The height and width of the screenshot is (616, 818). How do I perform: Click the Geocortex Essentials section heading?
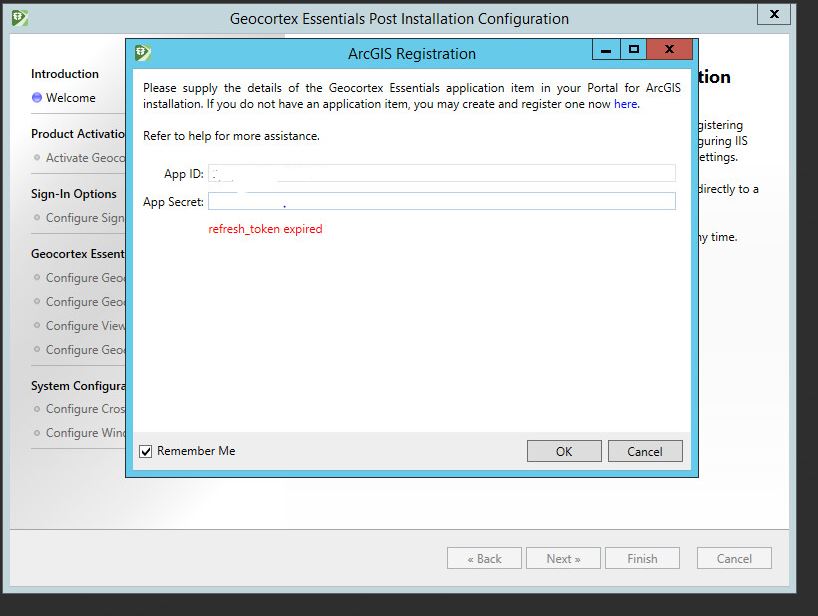pyautogui.click(x=78, y=254)
